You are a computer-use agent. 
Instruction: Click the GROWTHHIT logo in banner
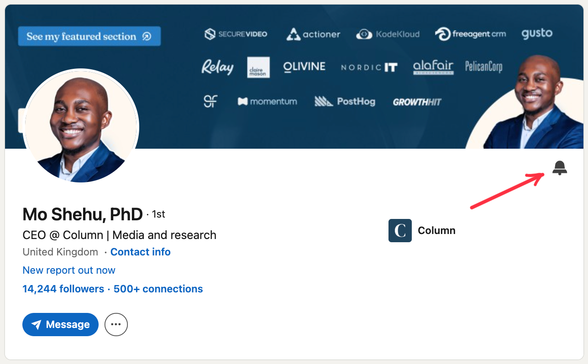tap(417, 102)
